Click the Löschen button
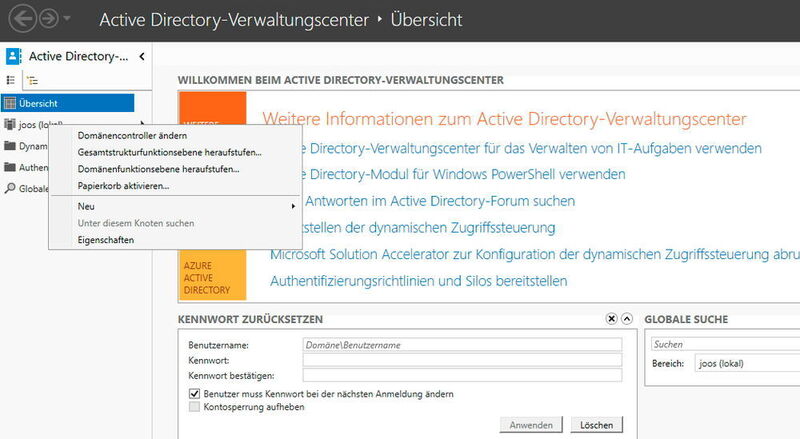The image size is (800, 439). coord(596,425)
